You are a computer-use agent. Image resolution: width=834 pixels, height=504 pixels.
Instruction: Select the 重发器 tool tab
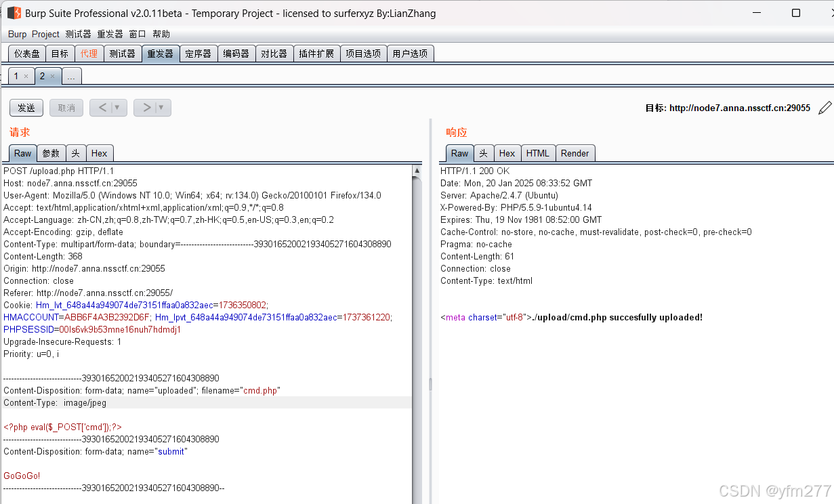click(x=161, y=54)
